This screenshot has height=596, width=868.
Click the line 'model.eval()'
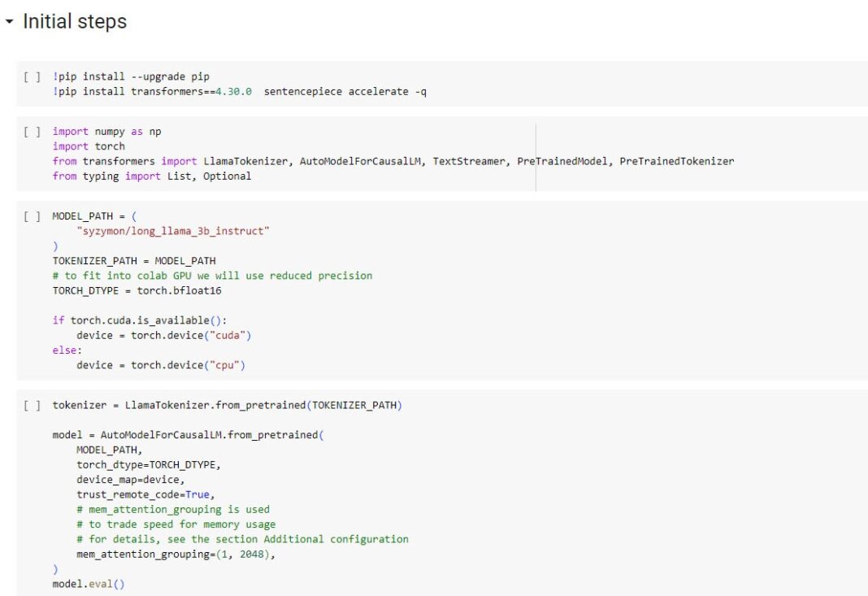click(89, 584)
